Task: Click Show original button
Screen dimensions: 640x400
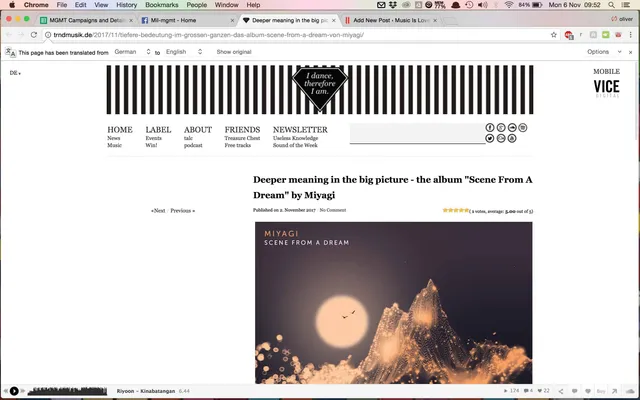Action: pyautogui.click(x=234, y=52)
